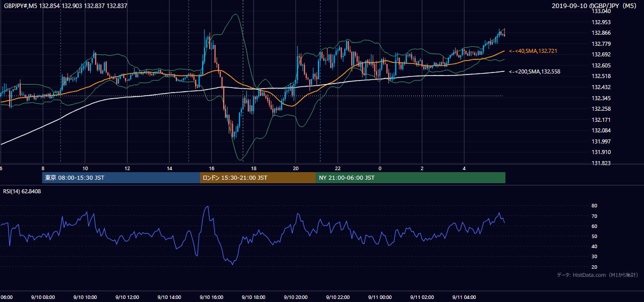Click time label 9/10 16:00
The image size is (644, 302).
click(x=212, y=297)
